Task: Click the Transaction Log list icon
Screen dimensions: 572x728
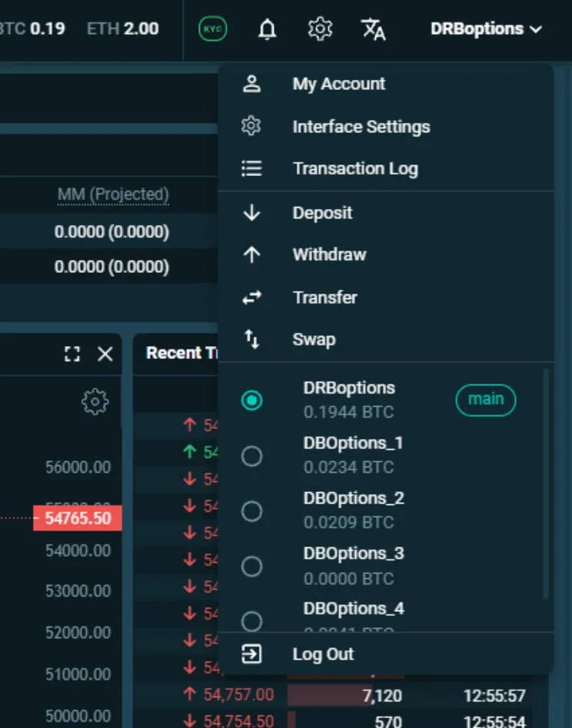Action: [251, 168]
